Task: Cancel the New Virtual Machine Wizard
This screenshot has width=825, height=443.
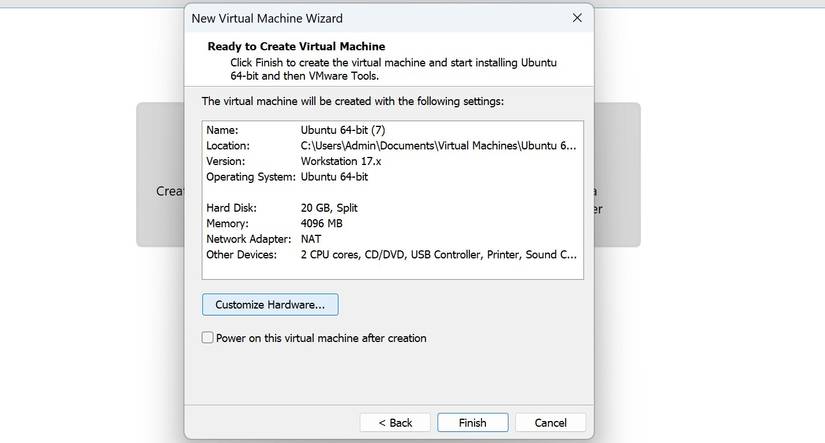Action: click(550, 423)
